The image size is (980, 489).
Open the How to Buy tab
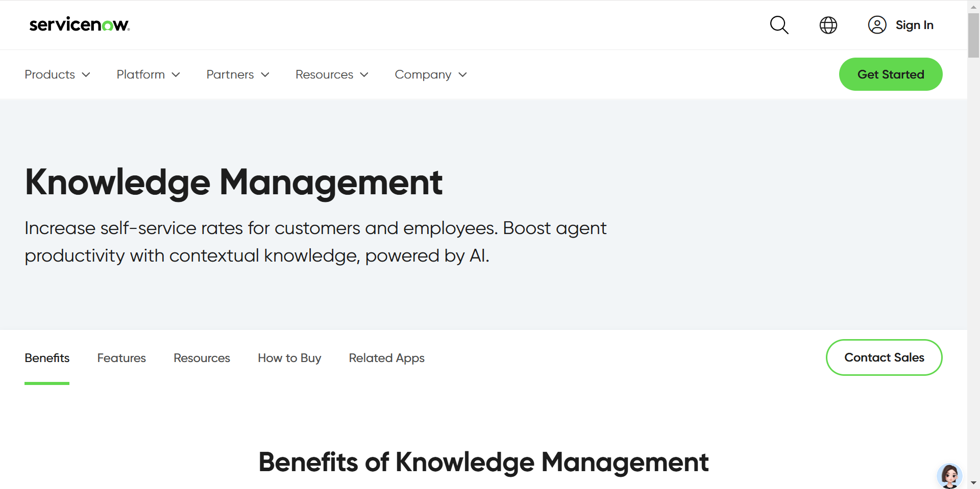pos(289,358)
